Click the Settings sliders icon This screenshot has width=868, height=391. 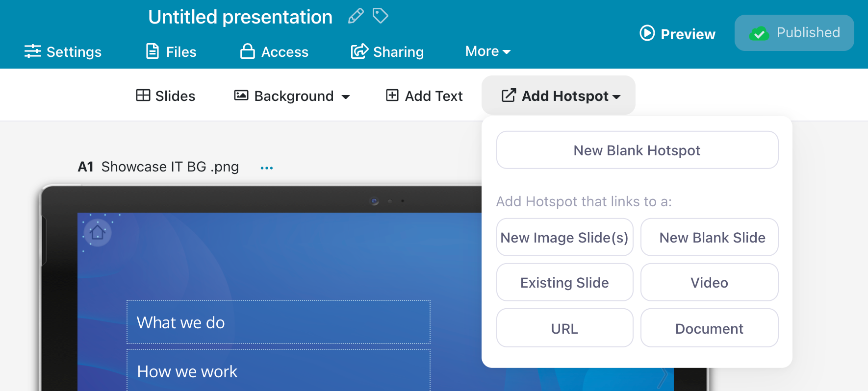33,51
